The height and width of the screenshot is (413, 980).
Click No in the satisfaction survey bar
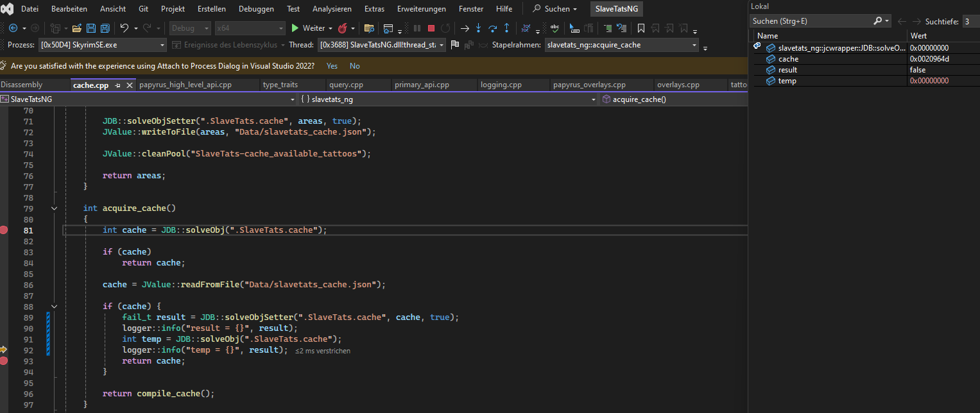point(354,66)
